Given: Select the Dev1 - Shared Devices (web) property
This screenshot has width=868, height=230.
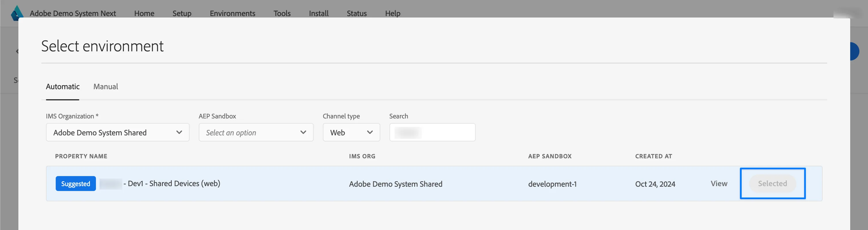Looking at the screenshot, I should (172, 184).
